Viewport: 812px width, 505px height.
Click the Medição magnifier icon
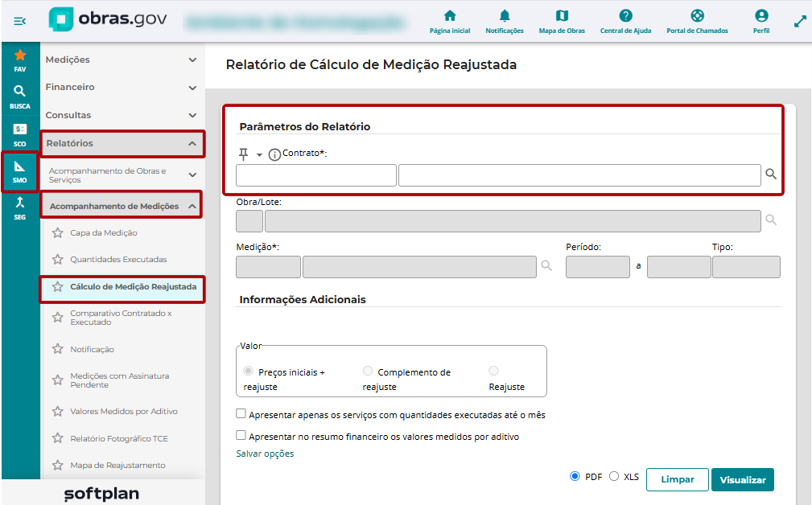(546, 265)
